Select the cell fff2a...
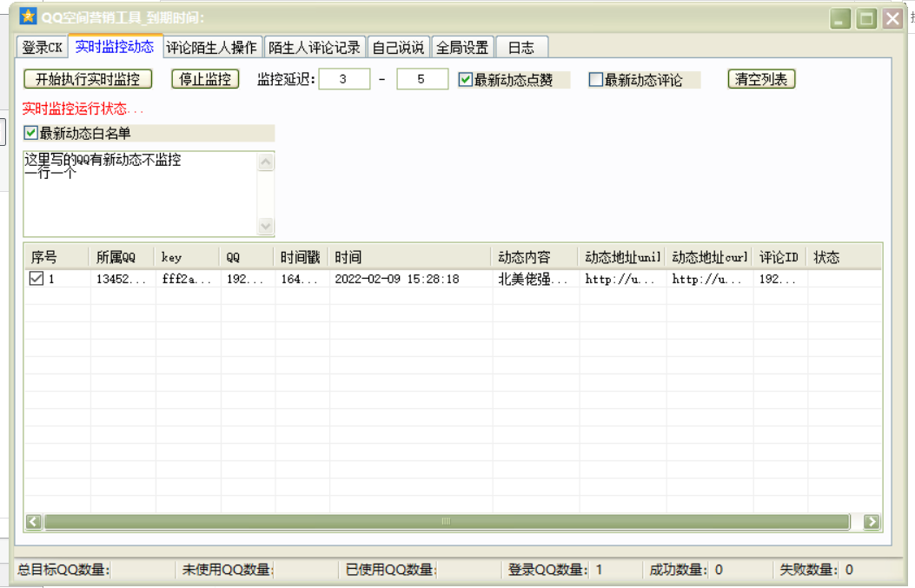 pyautogui.click(x=186, y=279)
